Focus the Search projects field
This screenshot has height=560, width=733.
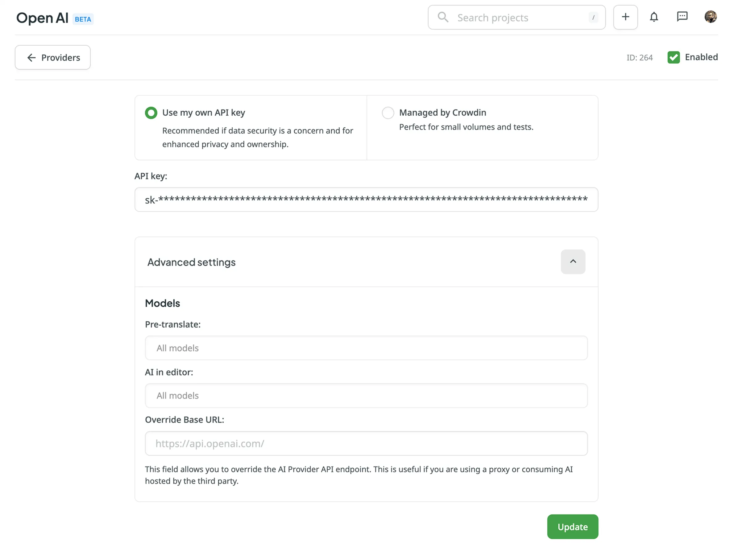(516, 17)
